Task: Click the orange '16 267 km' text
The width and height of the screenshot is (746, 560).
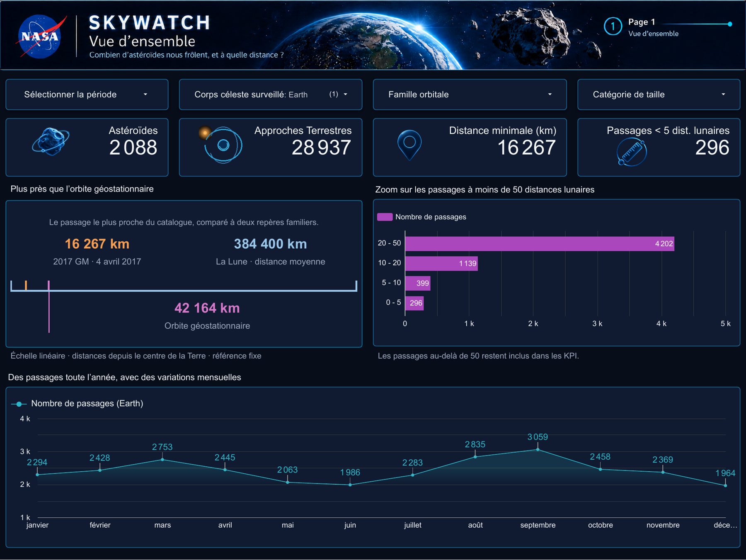Action: click(x=97, y=244)
